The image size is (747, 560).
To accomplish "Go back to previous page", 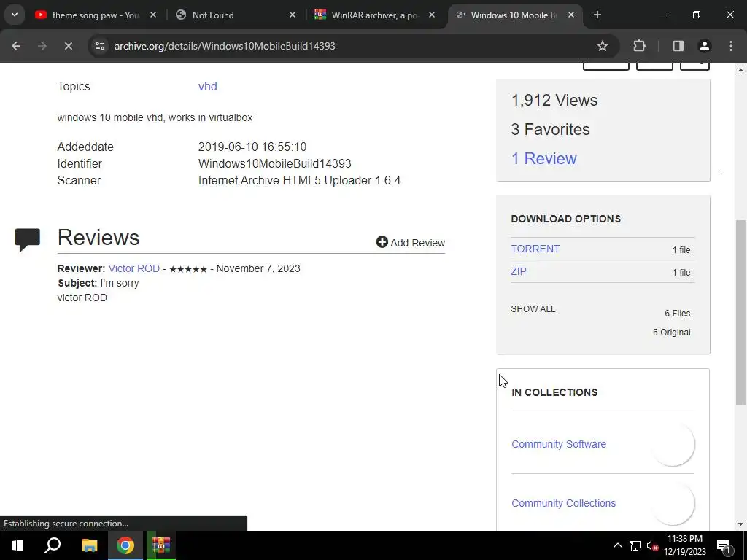I will pos(16,46).
